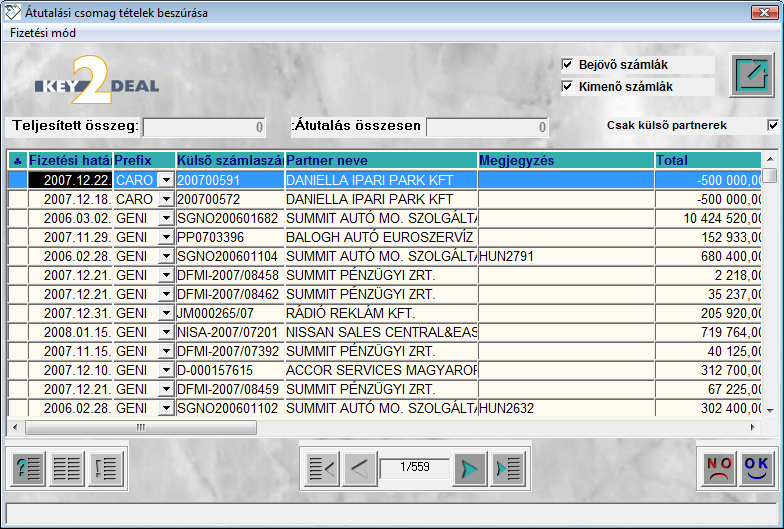784x529 pixels.
Task: Jump to last record button
Action: point(508,469)
